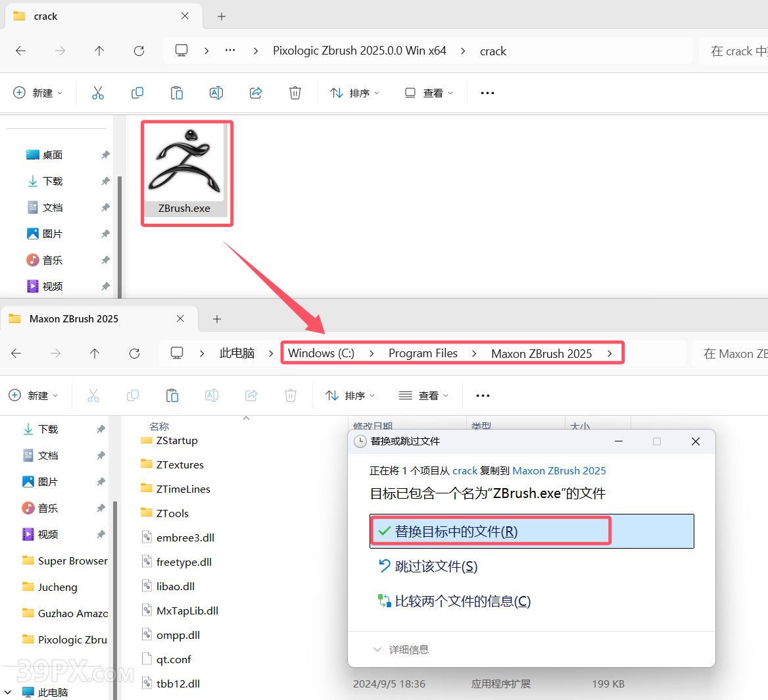Refresh the Maxon ZBrush 2025 folder

pyautogui.click(x=134, y=353)
